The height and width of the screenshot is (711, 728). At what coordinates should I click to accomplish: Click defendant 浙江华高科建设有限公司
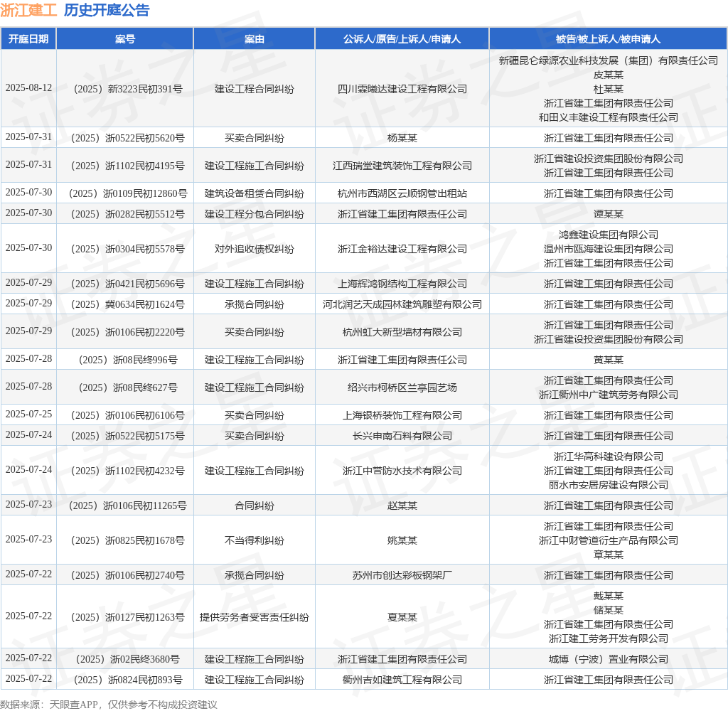[609, 456]
